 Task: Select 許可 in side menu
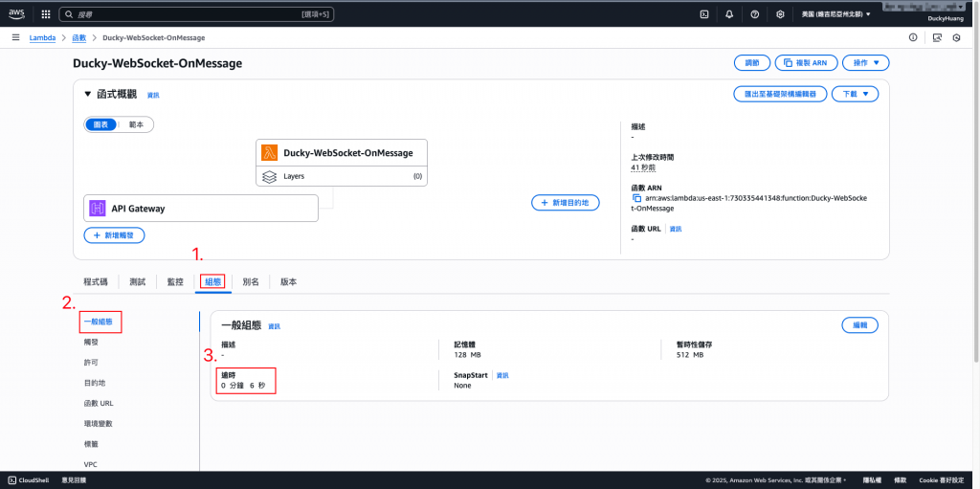pyautogui.click(x=91, y=363)
